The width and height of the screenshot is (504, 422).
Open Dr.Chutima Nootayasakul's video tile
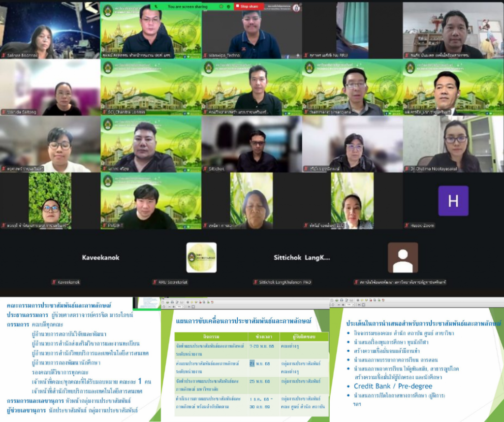(453, 144)
